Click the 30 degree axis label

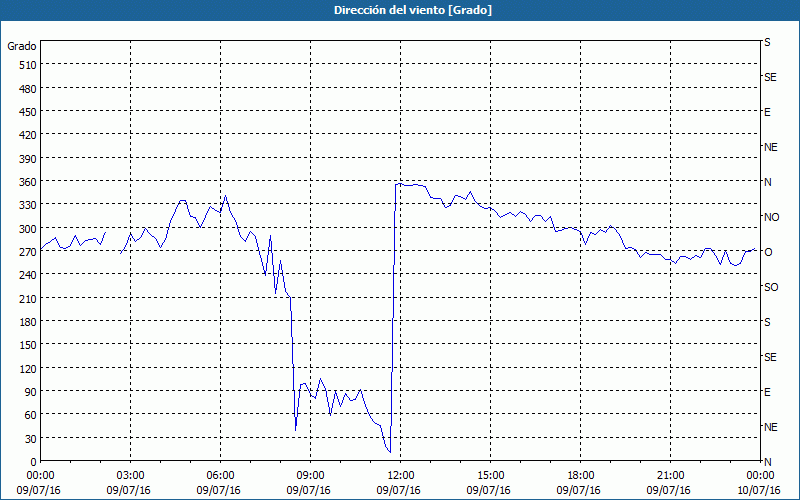[x=31, y=439]
